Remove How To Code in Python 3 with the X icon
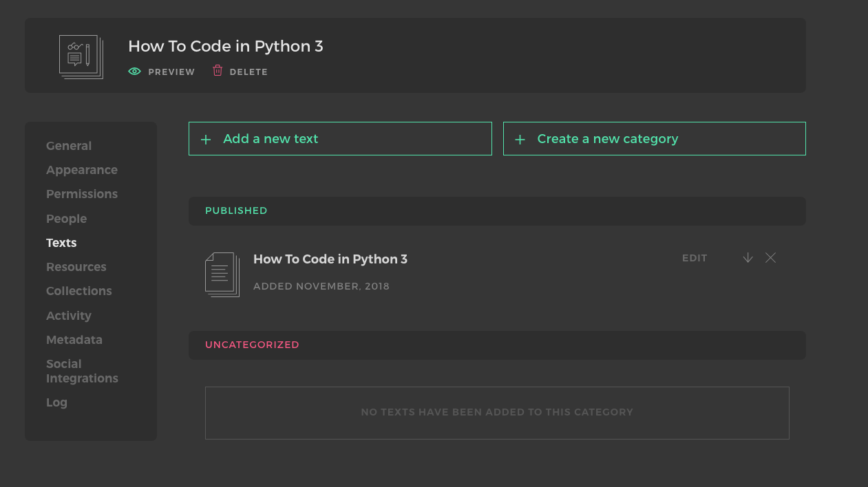Screen dimensions: 868x487 pos(770,258)
